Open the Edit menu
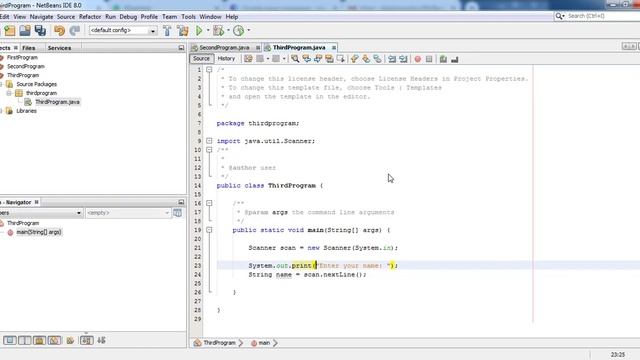 coord(4,17)
